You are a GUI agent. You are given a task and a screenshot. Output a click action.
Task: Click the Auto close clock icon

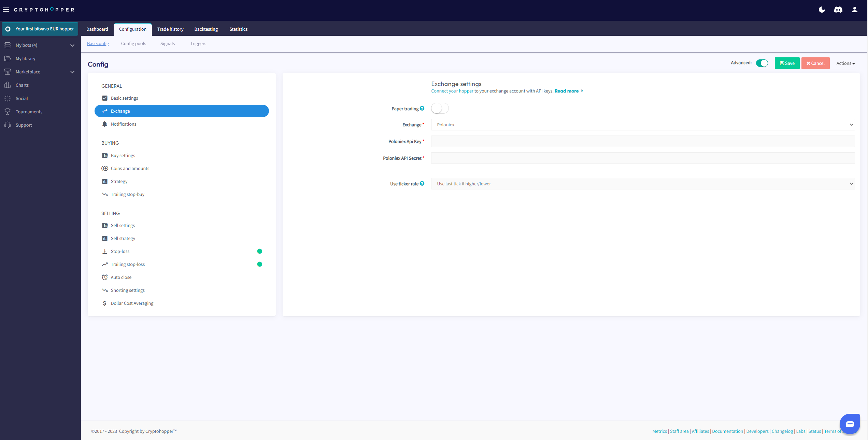104,277
